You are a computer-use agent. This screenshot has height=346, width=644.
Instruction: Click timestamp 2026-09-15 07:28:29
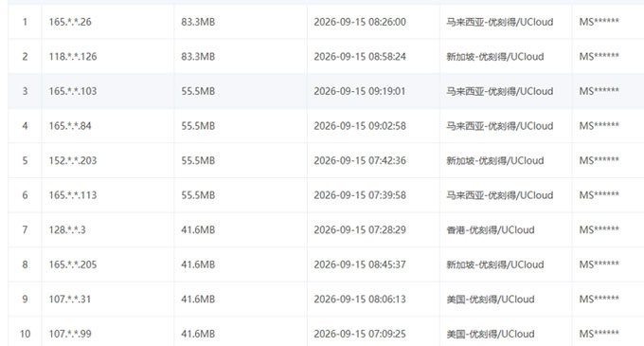[360, 229]
